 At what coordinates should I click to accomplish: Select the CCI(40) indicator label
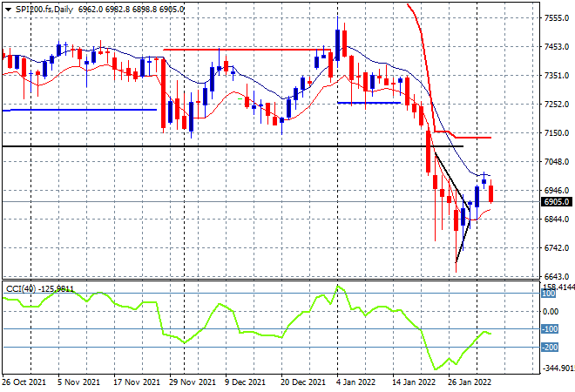coord(21,289)
